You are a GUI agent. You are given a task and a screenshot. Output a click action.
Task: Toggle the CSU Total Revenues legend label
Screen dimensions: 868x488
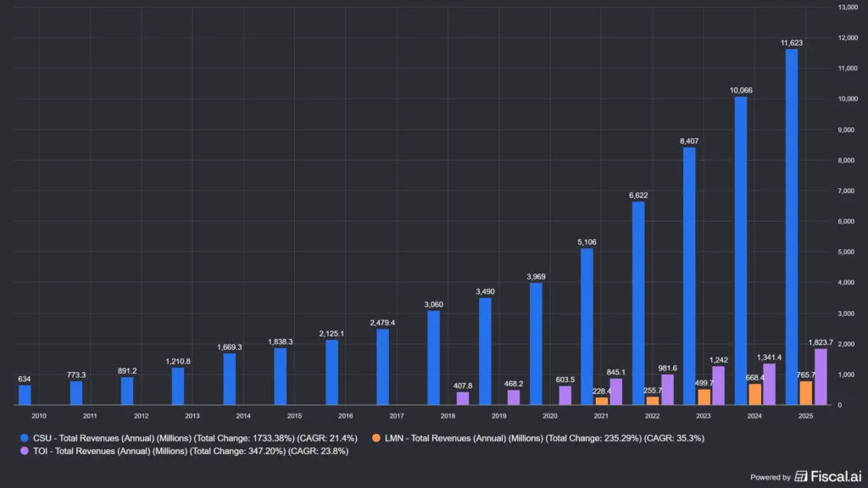196,438
